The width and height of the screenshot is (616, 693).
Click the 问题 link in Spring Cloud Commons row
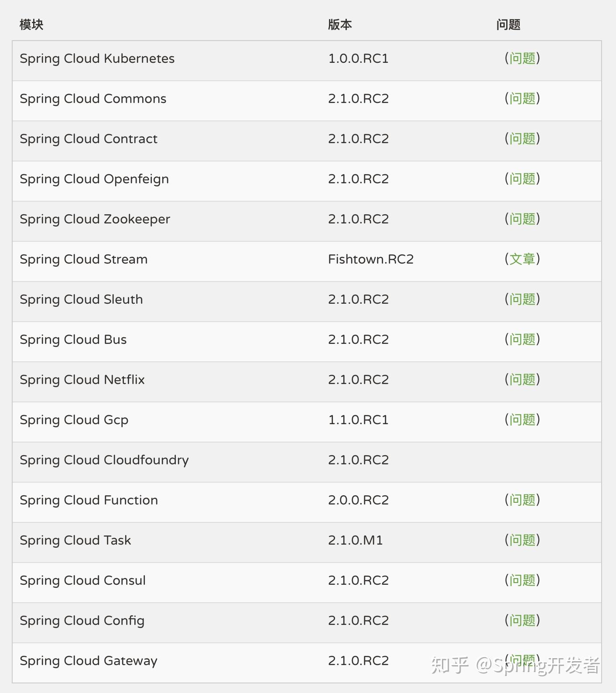522,99
